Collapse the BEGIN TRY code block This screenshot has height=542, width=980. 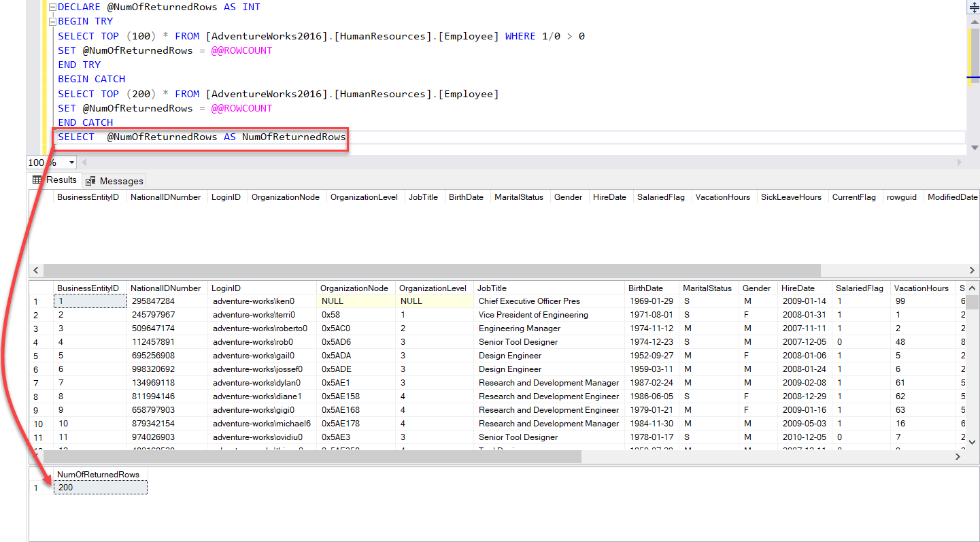click(52, 22)
